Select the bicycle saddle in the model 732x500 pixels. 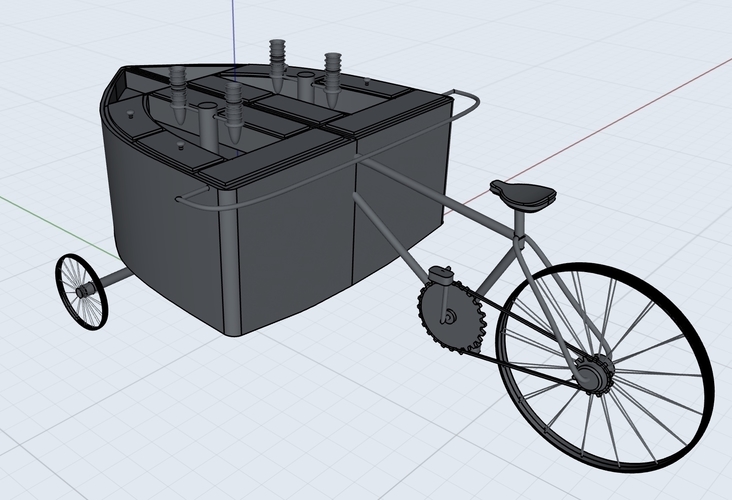pos(523,195)
